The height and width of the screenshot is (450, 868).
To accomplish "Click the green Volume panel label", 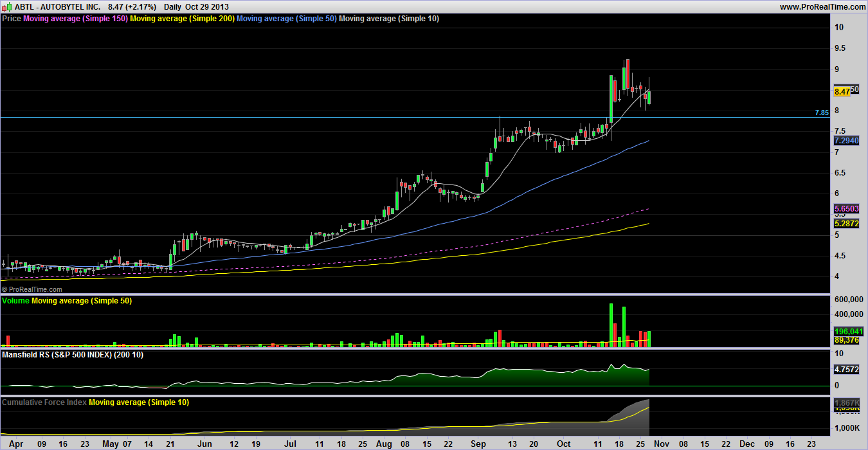I will tap(16, 300).
